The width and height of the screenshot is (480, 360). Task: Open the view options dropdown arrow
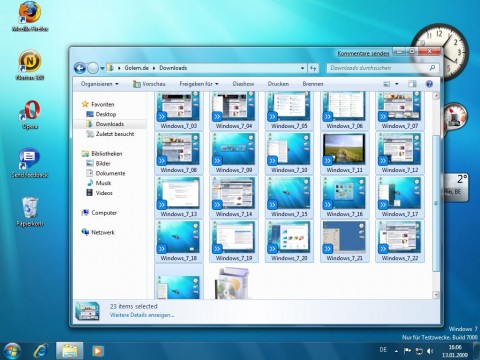(397, 84)
